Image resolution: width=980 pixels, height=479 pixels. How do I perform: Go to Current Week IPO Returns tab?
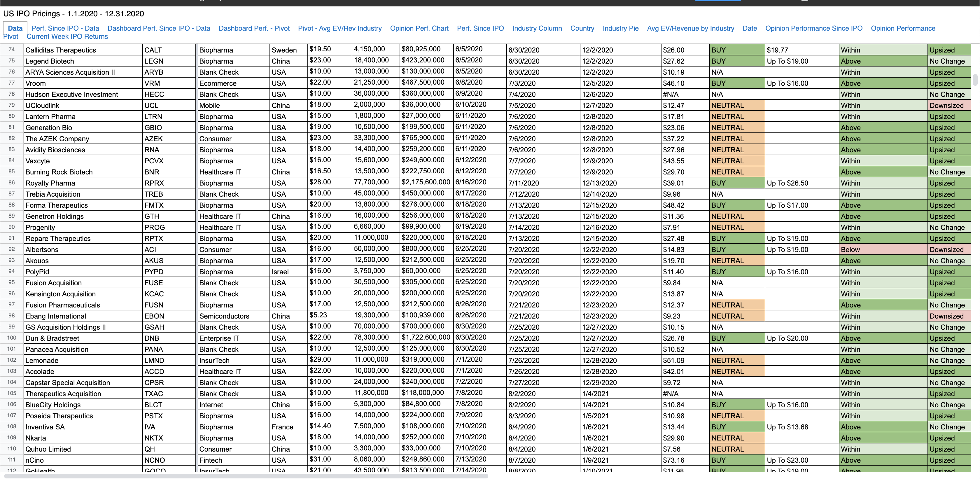tap(67, 36)
